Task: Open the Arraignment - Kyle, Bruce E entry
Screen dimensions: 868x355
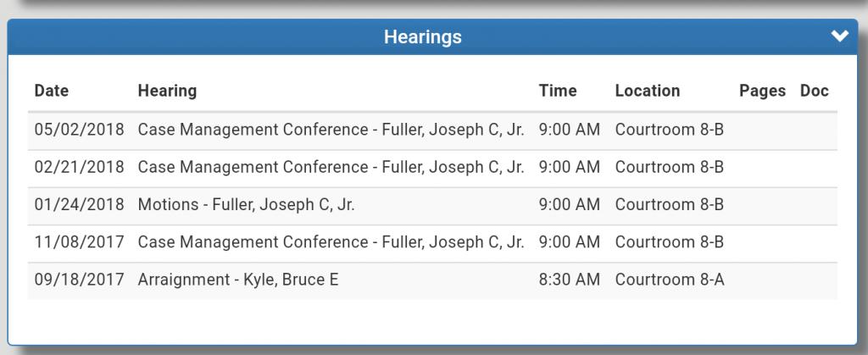Action: click(238, 279)
